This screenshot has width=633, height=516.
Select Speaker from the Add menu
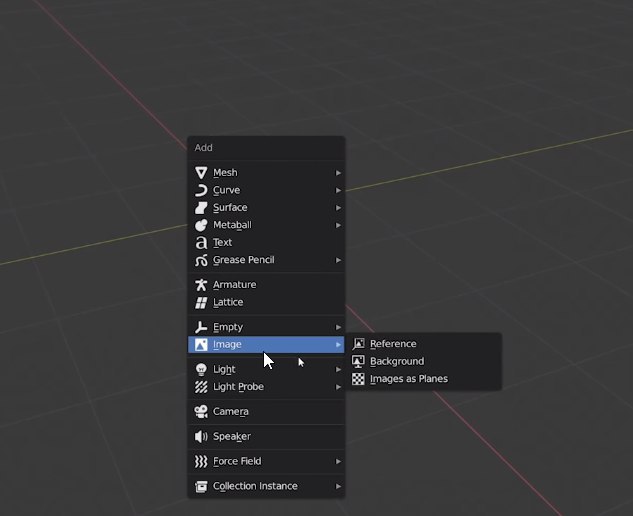(266, 436)
